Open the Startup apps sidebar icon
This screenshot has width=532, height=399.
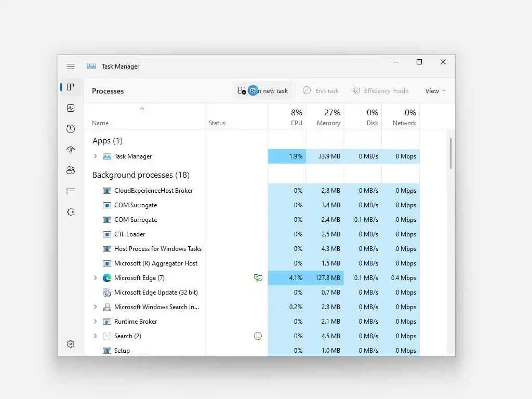coord(71,149)
